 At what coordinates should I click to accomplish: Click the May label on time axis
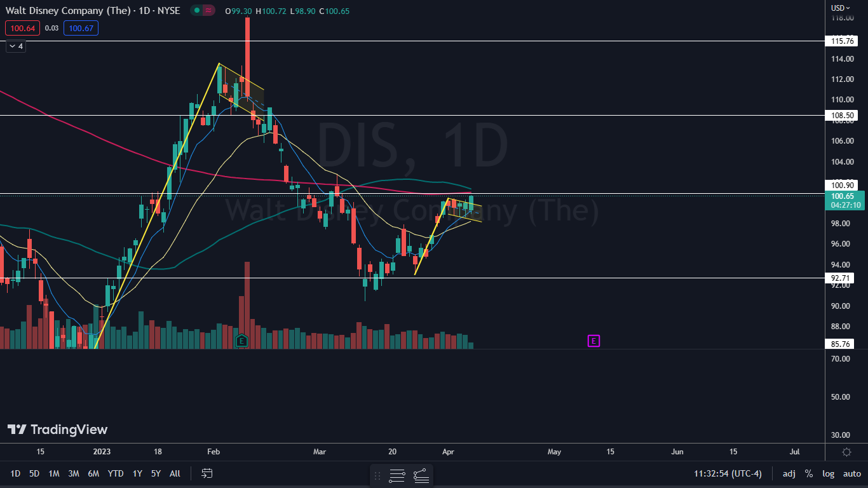coord(554,452)
